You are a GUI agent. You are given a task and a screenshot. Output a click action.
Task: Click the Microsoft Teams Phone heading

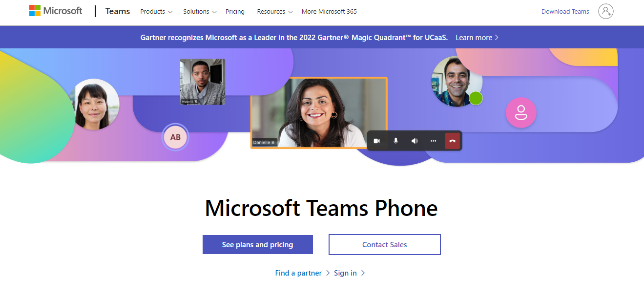coord(321,208)
